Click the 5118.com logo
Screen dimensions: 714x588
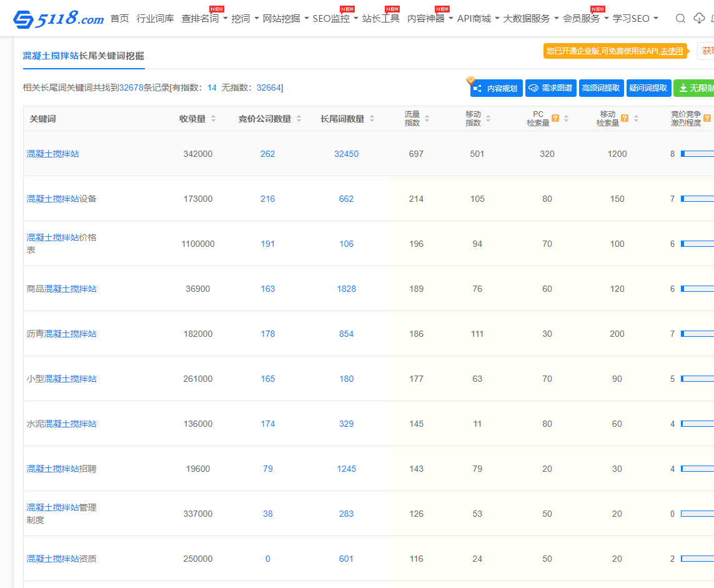(x=59, y=19)
